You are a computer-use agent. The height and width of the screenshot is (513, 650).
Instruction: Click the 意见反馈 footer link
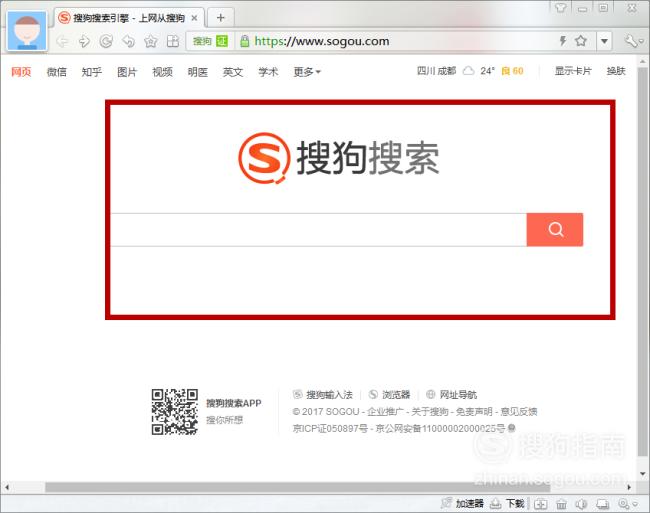[x=519, y=411]
